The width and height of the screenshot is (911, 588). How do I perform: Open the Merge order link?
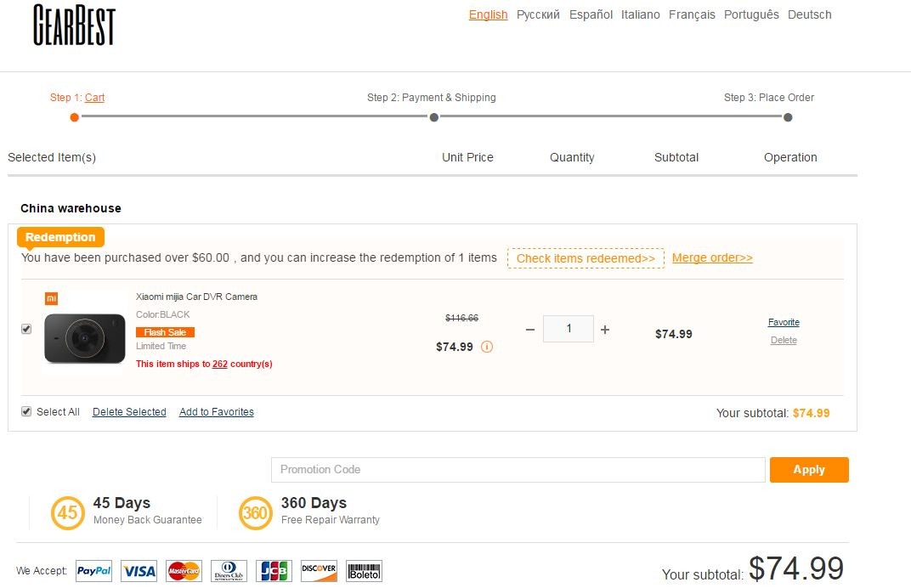pyautogui.click(x=712, y=258)
